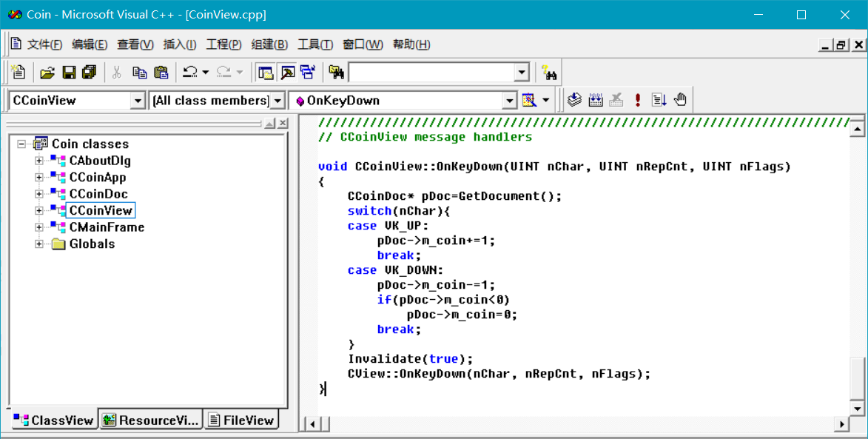Expand the workspace docking pane

click(269, 124)
